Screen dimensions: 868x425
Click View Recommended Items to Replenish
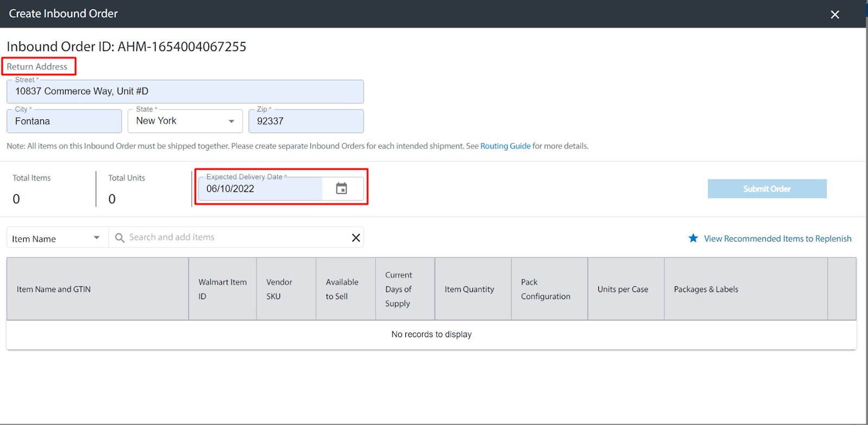pyautogui.click(x=777, y=239)
